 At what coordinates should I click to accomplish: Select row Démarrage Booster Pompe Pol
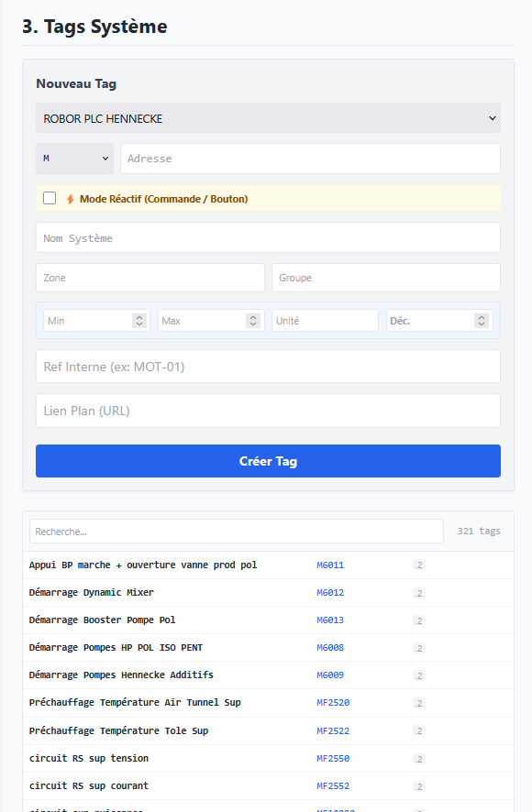[x=268, y=620]
